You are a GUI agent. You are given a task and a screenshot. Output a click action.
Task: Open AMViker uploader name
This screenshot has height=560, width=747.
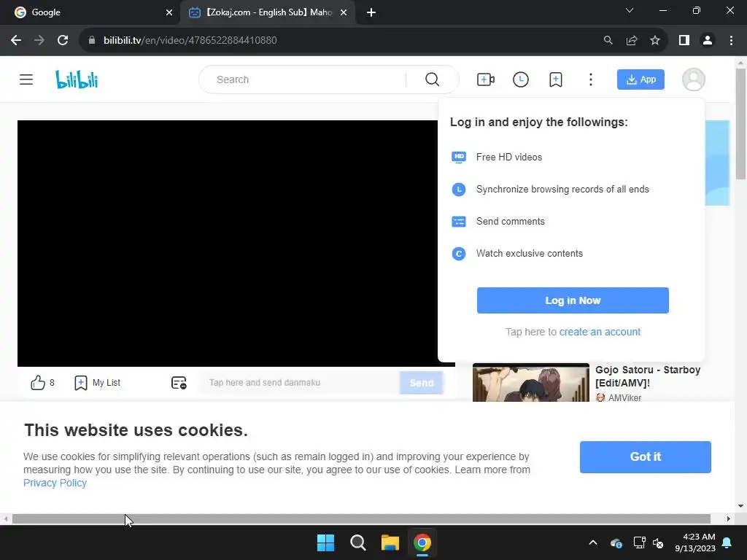[624, 397]
